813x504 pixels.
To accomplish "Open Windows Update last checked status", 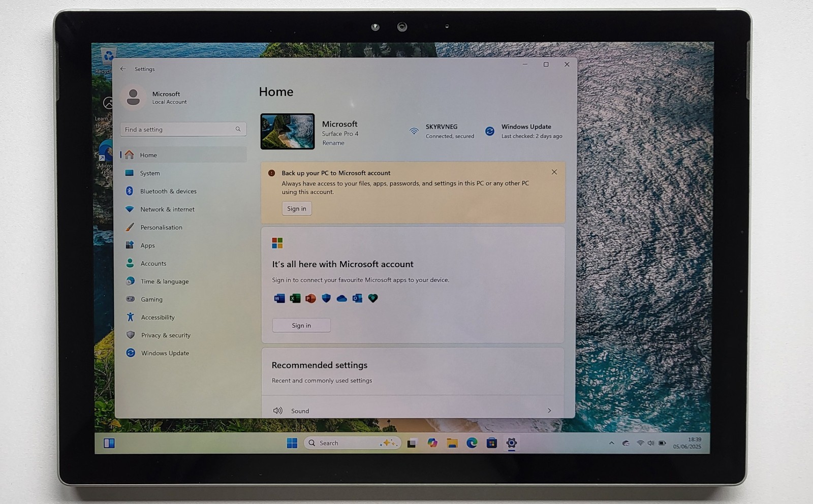I will point(524,131).
